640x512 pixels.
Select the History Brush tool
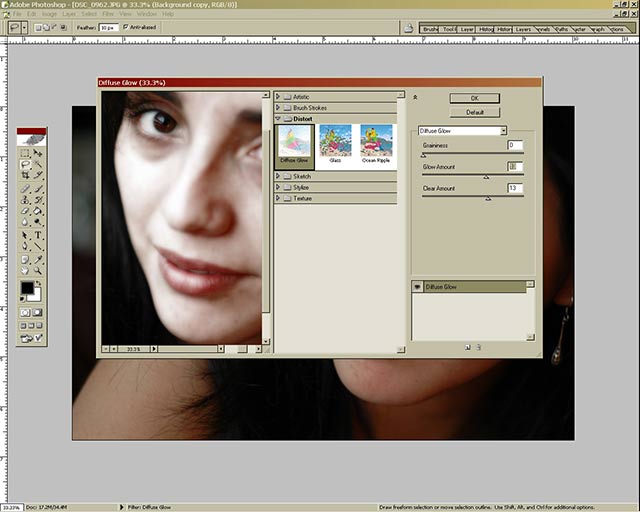(x=38, y=200)
